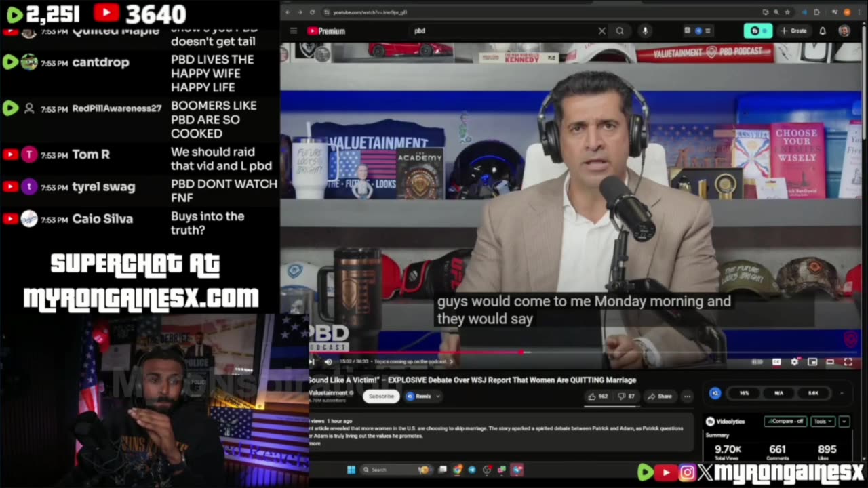Image resolution: width=868 pixels, height=488 pixels.
Task: Click RedPillAwareness27's chat message
Action: [214, 119]
